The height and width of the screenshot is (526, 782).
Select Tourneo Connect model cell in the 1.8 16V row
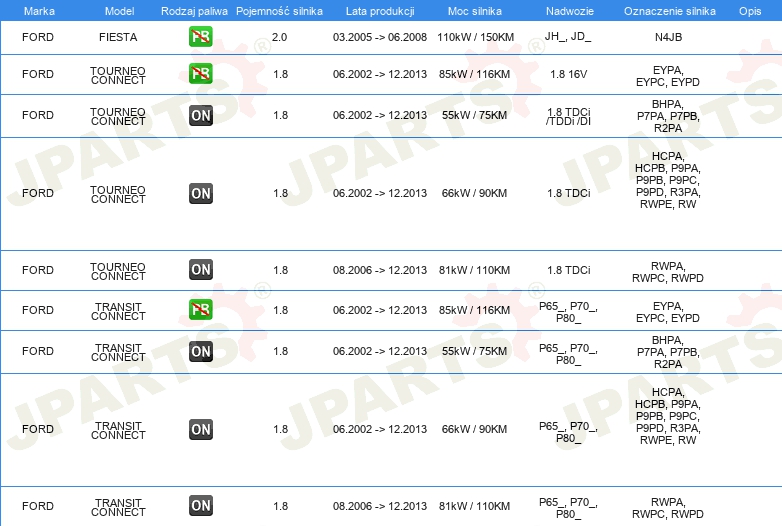click(x=118, y=75)
